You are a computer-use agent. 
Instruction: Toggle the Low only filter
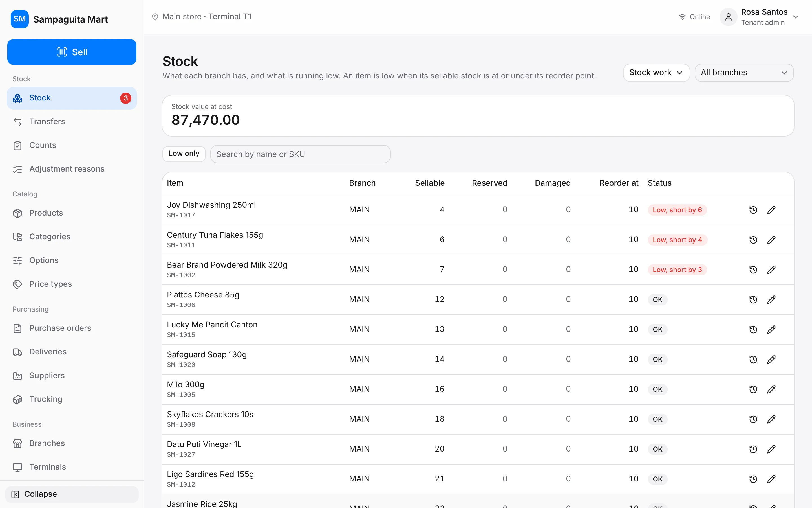[184, 154]
